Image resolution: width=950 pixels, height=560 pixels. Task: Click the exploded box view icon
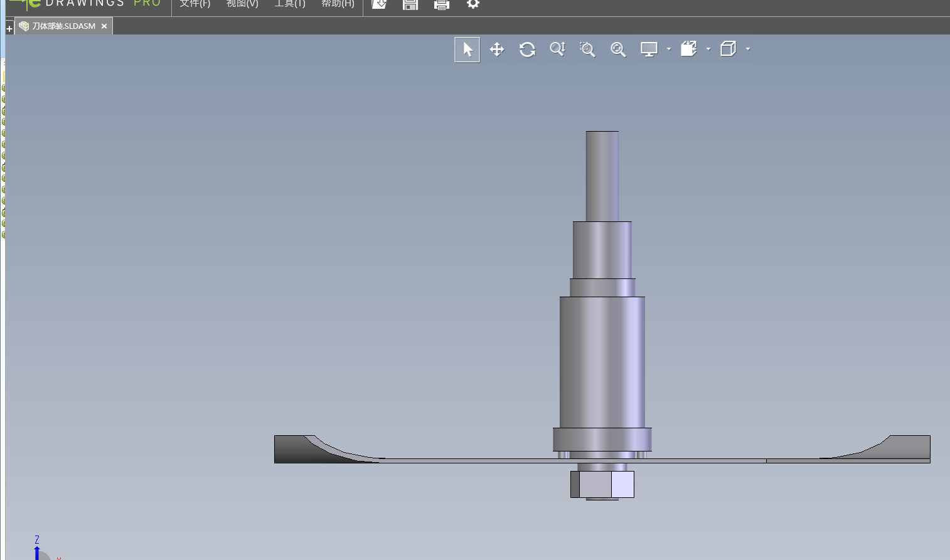tap(689, 49)
